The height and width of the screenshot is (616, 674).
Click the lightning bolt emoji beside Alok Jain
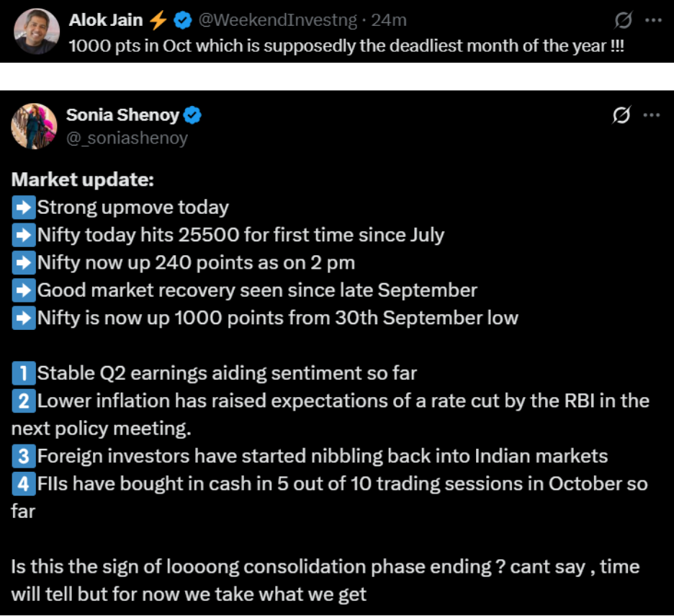(x=158, y=21)
